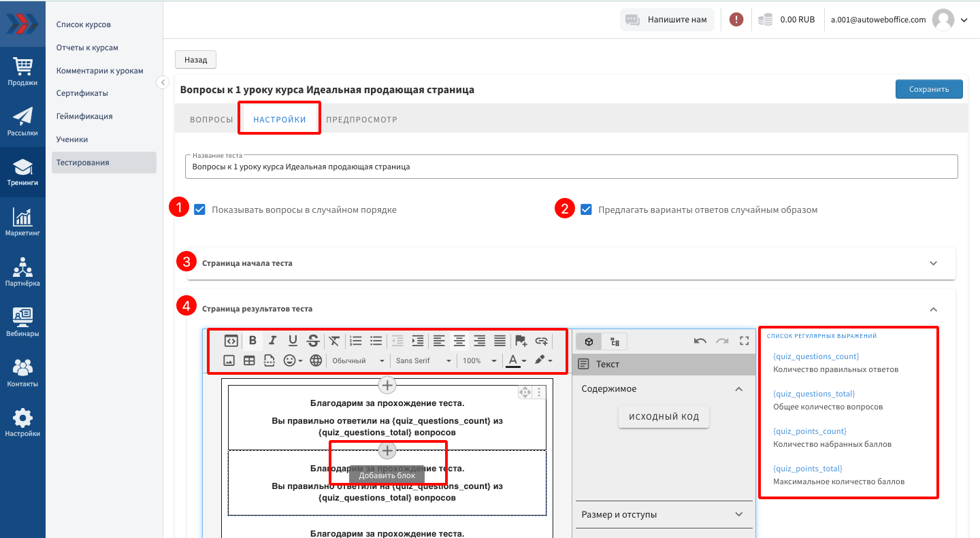Insert a numbered list

(355, 341)
